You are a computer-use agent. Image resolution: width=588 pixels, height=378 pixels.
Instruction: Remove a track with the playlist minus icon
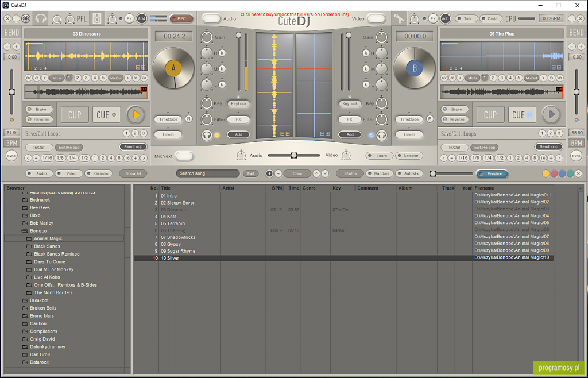[x=278, y=173]
